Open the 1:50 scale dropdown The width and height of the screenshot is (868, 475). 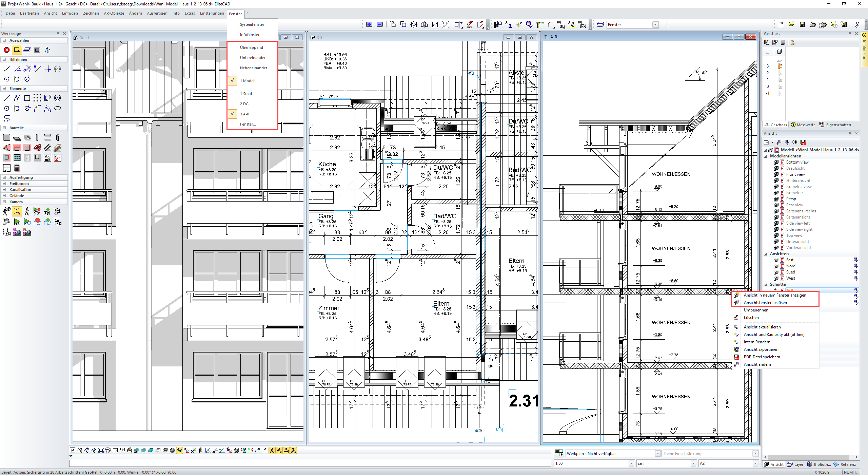pos(631,463)
